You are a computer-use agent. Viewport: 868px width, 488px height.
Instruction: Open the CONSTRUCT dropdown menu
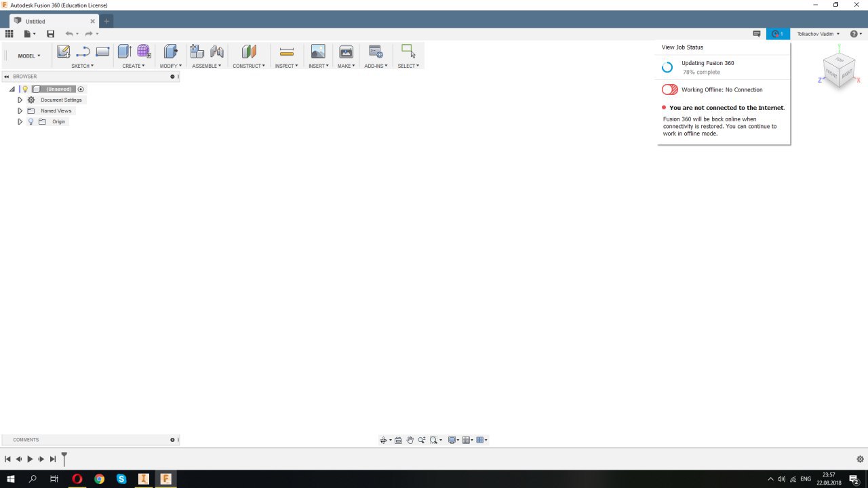pos(249,66)
